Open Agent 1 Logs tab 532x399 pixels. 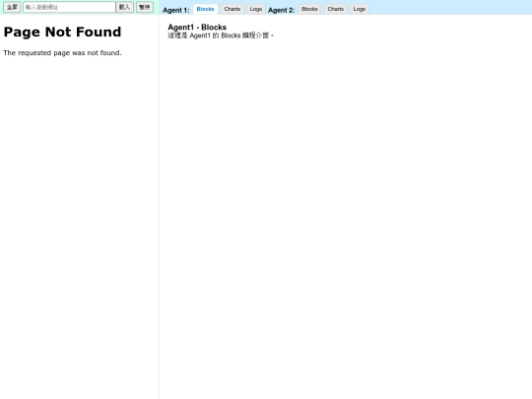[256, 9]
